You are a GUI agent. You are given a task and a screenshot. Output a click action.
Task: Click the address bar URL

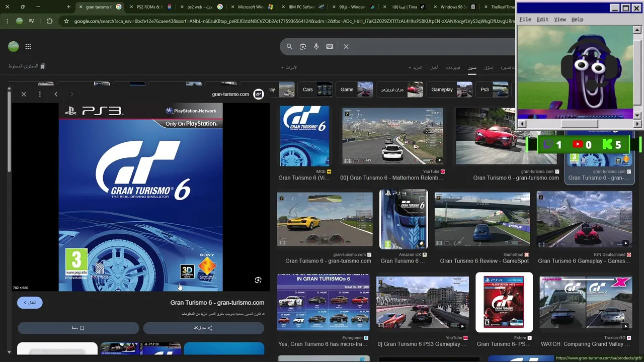[294, 21]
